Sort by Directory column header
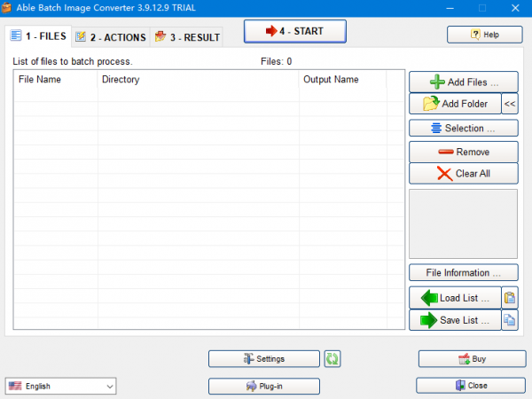Viewport: 532px width, 399px height. pos(198,80)
